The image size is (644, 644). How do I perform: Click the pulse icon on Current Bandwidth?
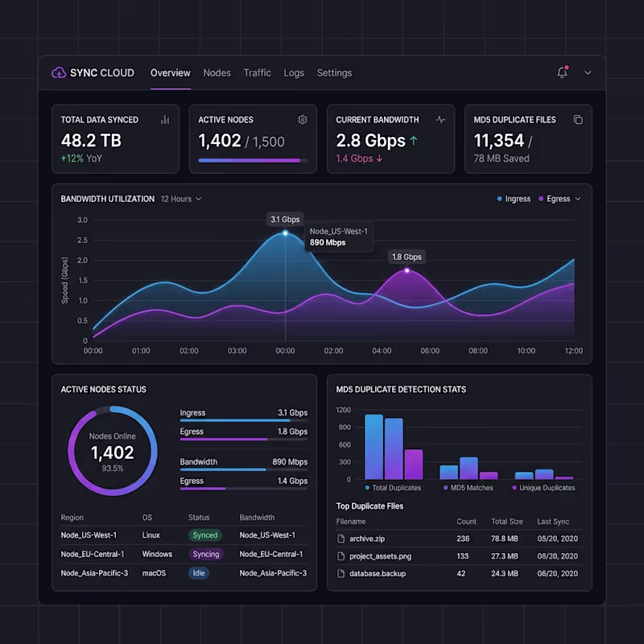click(440, 119)
